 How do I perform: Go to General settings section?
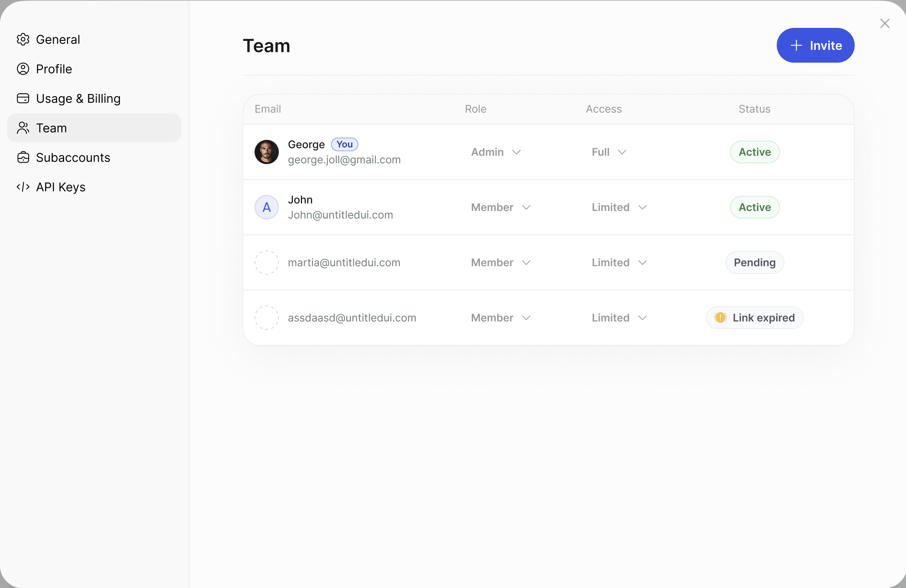tap(94, 40)
